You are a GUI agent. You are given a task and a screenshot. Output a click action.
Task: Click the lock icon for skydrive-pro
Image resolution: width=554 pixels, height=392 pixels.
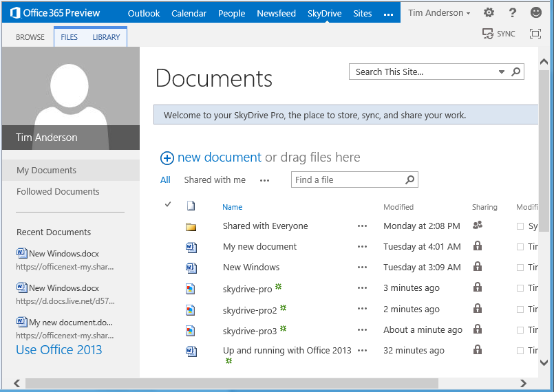coord(478,287)
